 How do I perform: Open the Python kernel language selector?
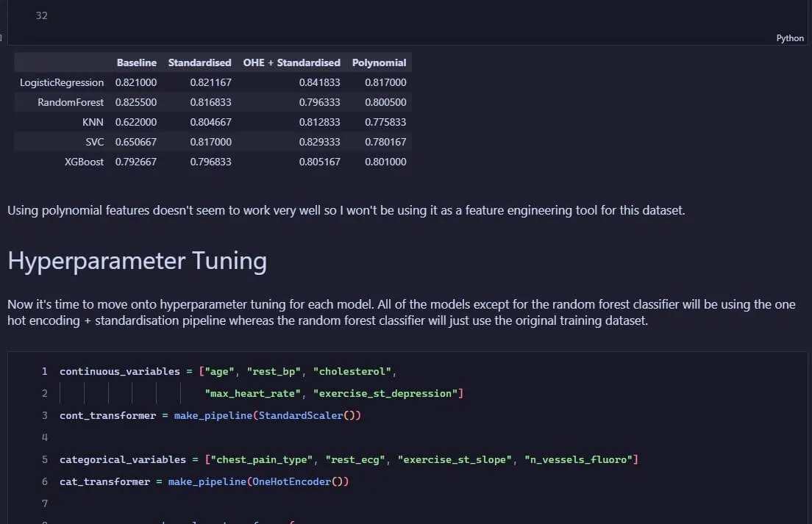(x=789, y=37)
